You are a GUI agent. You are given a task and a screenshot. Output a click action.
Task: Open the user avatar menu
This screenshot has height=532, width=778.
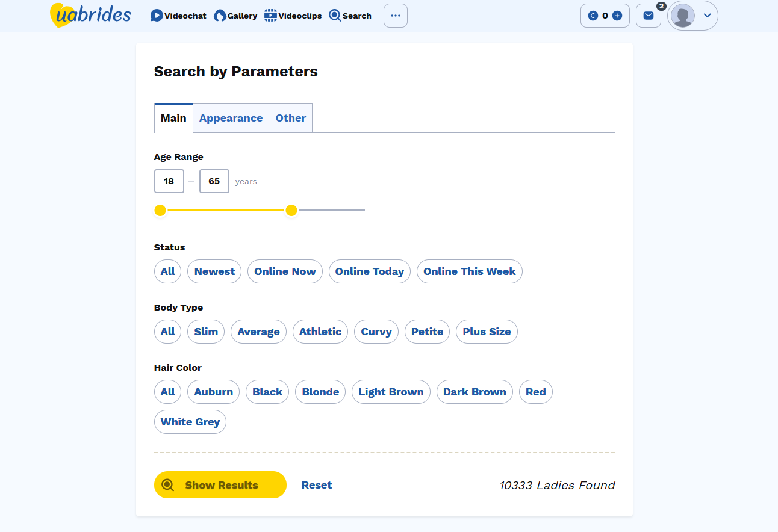(684, 16)
